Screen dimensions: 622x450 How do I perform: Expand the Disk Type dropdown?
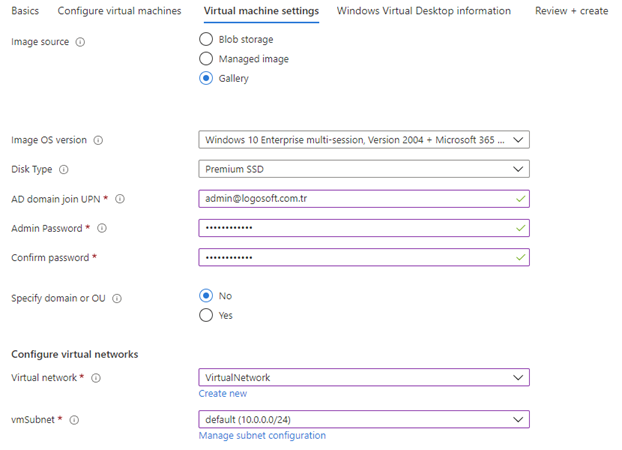(364, 170)
